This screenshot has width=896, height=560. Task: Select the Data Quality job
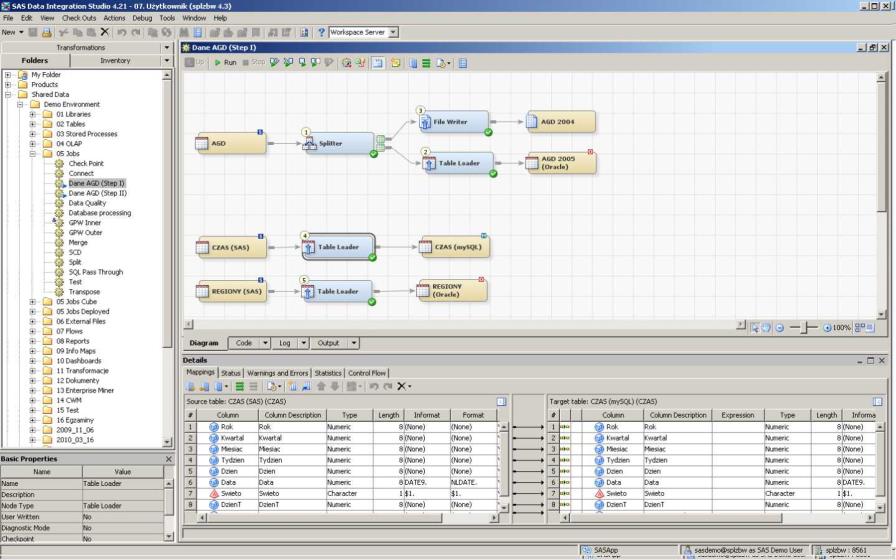pyautogui.click(x=87, y=203)
